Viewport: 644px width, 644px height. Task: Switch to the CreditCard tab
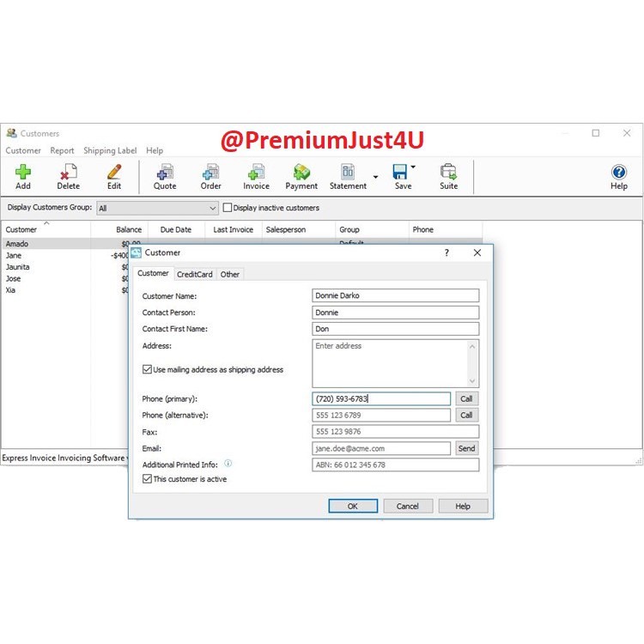click(195, 274)
